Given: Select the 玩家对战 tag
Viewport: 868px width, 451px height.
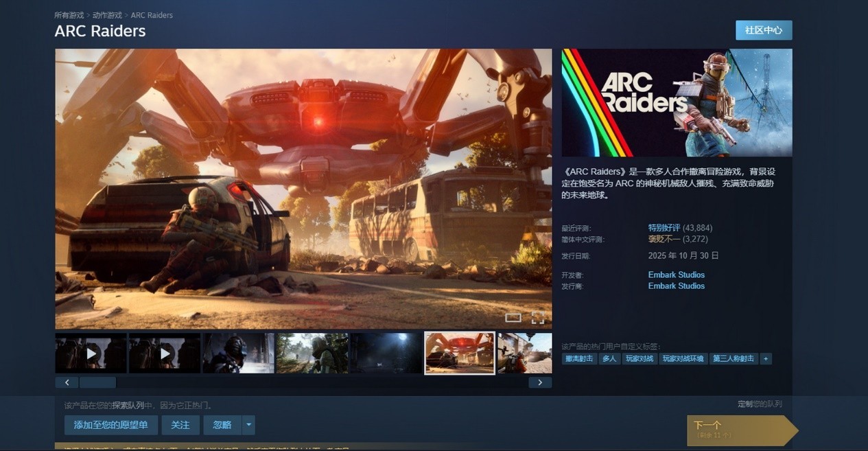Looking at the screenshot, I should pos(640,358).
